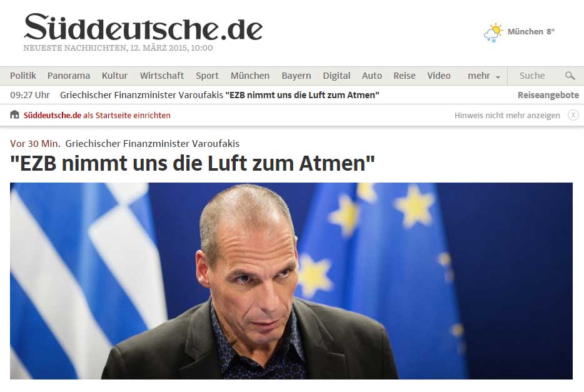Image resolution: width=584 pixels, height=392 pixels.
Task: Dismiss the Startseite hint with X icon
Action: (573, 115)
